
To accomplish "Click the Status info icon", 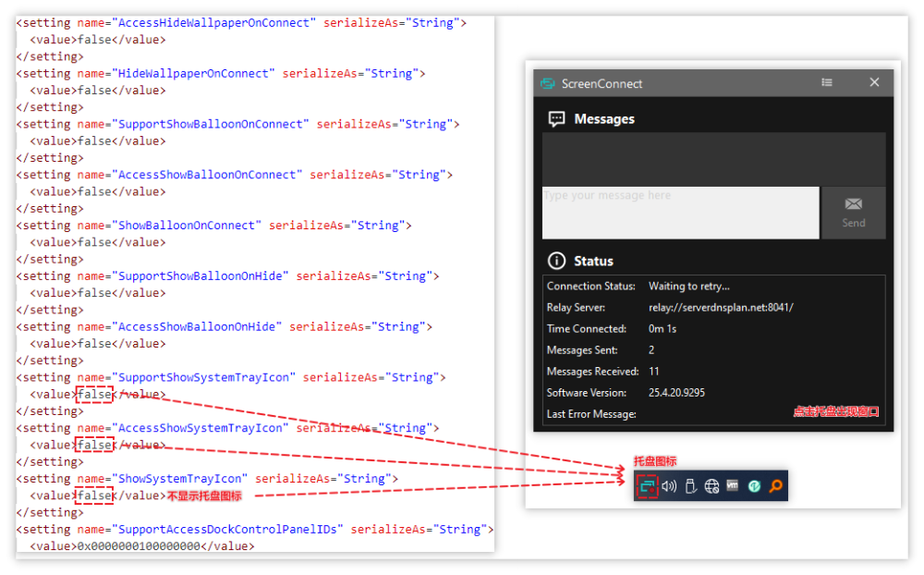I will point(556,261).
